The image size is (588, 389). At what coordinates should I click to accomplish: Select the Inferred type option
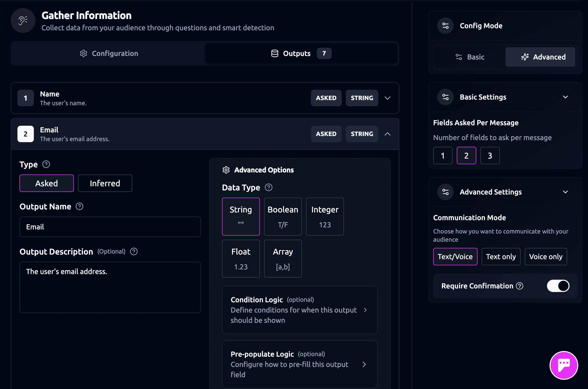tap(105, 183)
